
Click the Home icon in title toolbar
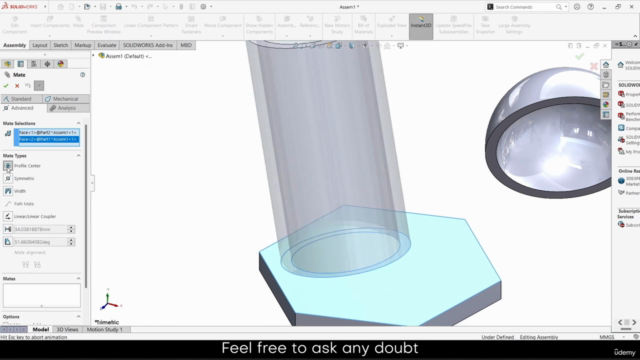click(60, 7)
